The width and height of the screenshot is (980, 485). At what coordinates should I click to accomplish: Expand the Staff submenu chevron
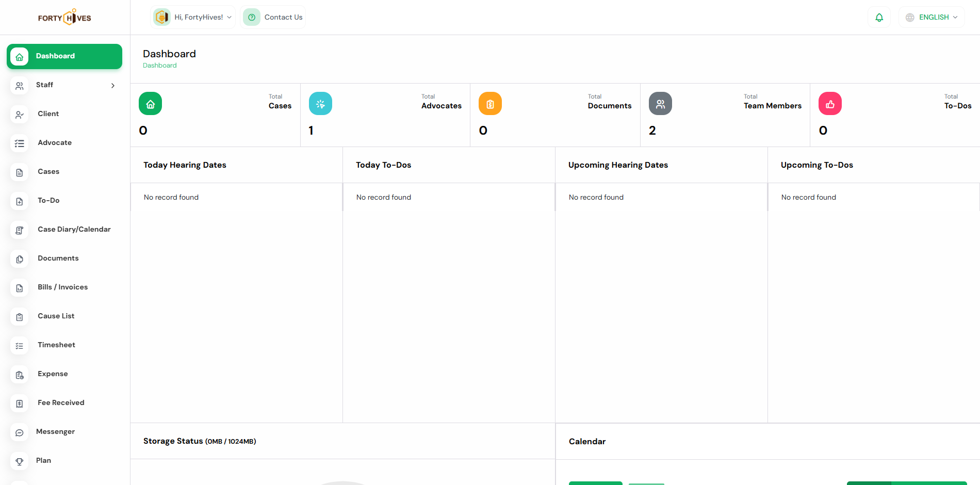113,86
